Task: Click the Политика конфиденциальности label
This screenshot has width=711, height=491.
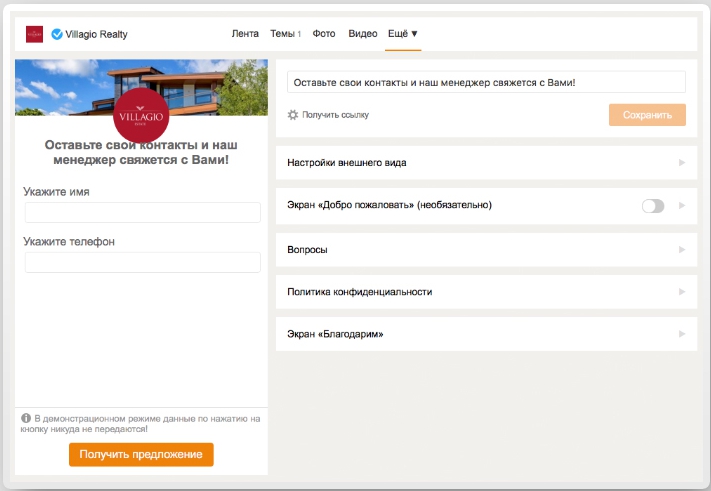Action: [x=360, y=292]
